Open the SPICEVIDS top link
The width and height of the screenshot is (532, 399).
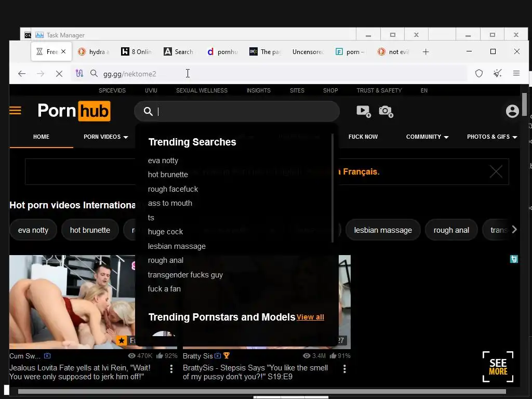[x=112, y=90]
